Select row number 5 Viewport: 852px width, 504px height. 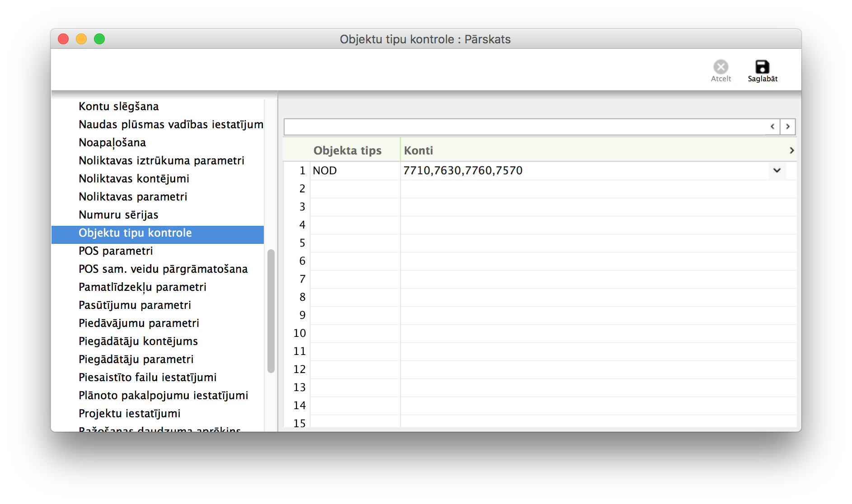[302, 243]
